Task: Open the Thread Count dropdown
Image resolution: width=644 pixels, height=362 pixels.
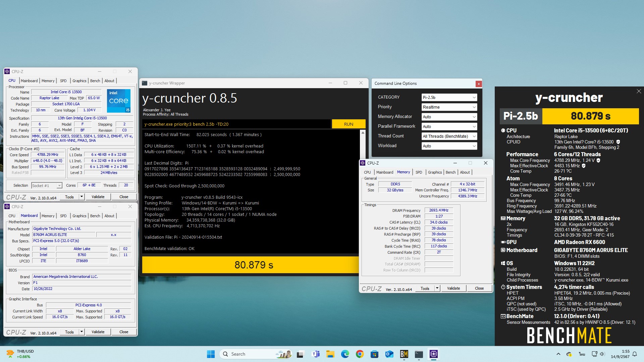Action: click(449, 136)
